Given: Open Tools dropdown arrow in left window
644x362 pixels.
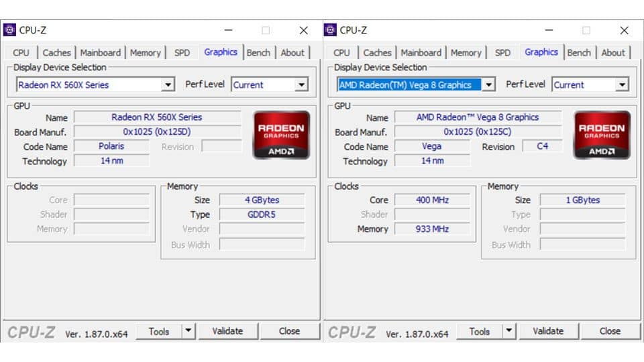Looking at the screenshot, I should coord(188,330).
